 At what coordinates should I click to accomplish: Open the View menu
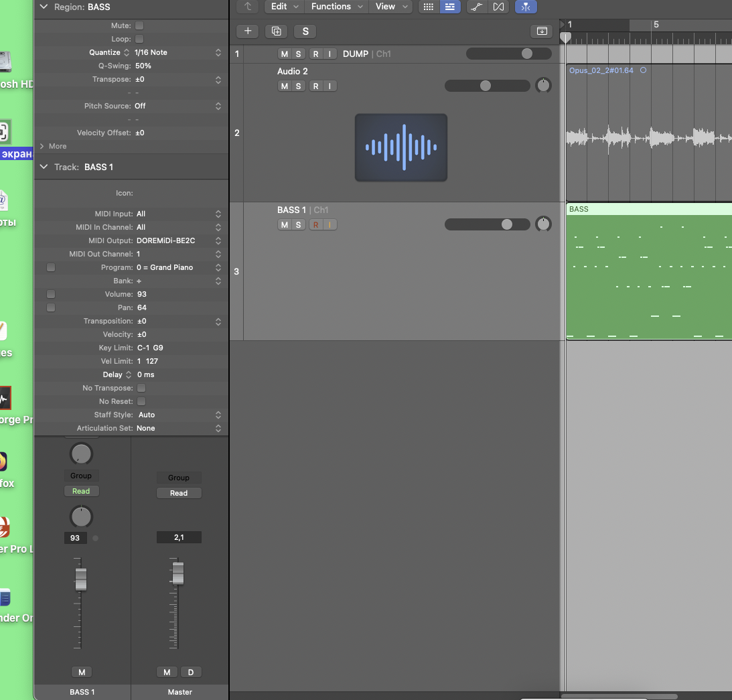[x=391, y=7]
